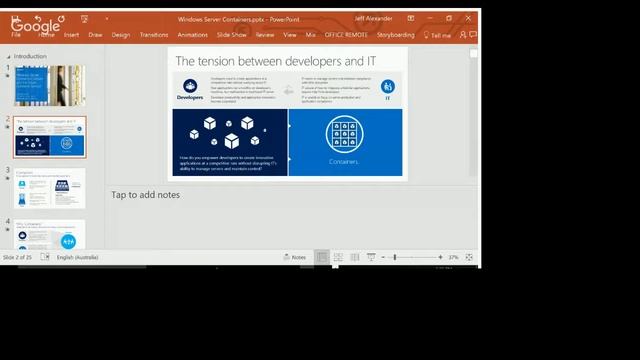
Task: Switch to the Insert tab
Action: (x=71, y=35)
